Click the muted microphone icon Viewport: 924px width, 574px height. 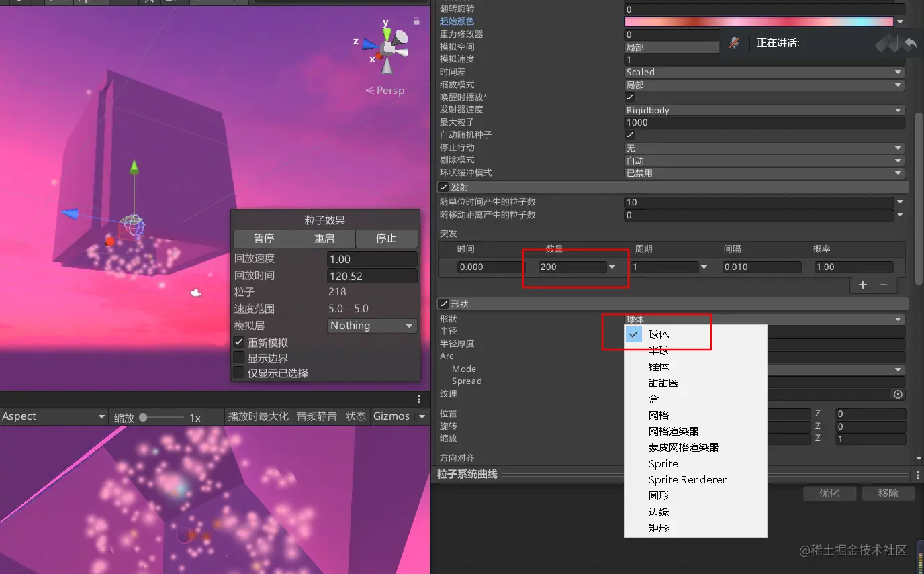(735, 43)
